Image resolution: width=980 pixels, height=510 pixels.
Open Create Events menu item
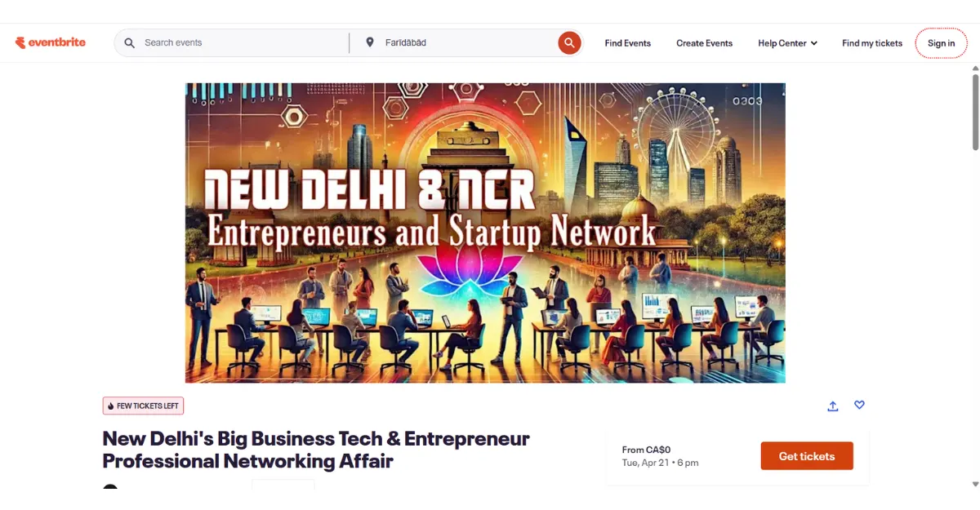(704, 43)
